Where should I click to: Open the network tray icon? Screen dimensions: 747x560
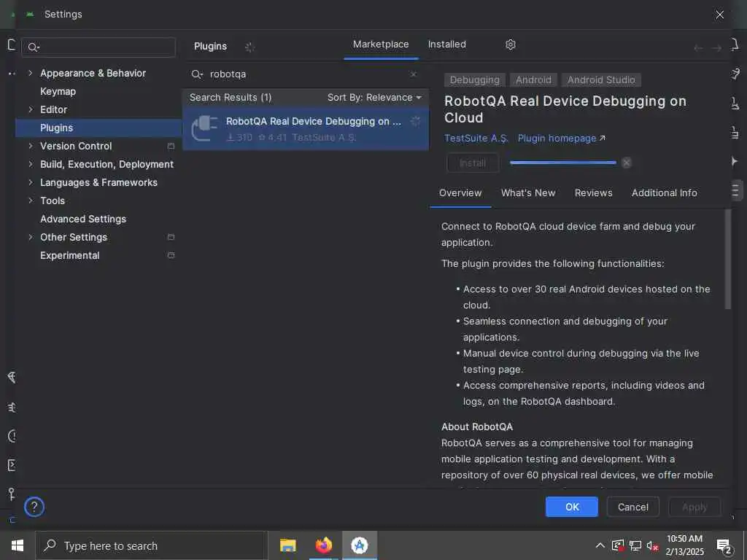635,545
